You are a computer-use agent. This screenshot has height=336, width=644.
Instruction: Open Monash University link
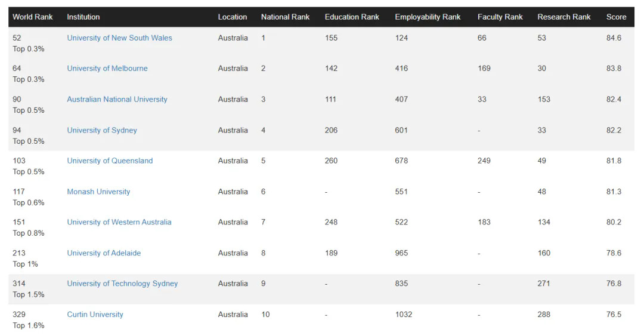98,192
